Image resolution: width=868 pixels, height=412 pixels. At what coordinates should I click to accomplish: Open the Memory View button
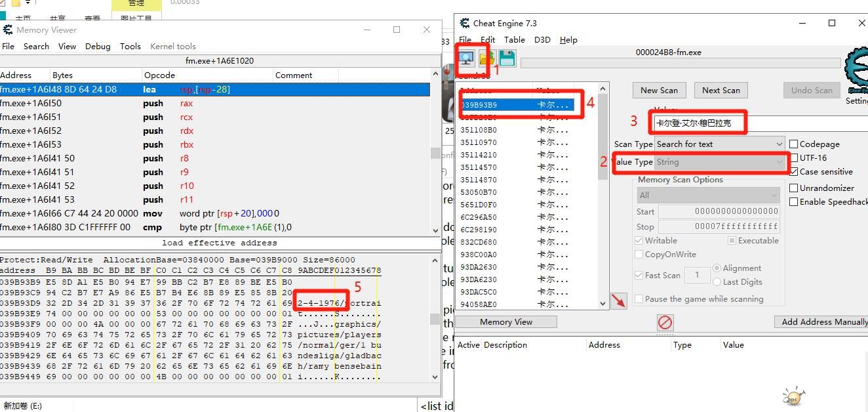pyautogui.click(x=506, y=321)
